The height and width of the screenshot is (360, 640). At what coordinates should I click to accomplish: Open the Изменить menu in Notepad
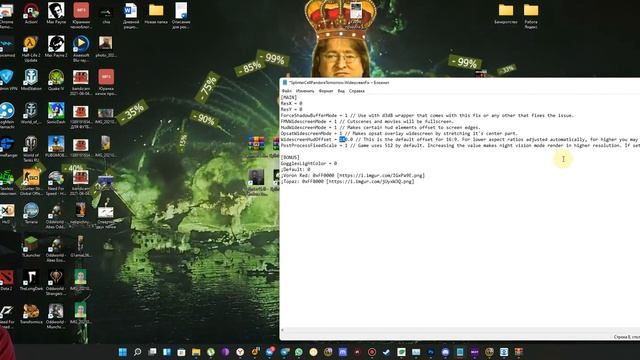305,91
